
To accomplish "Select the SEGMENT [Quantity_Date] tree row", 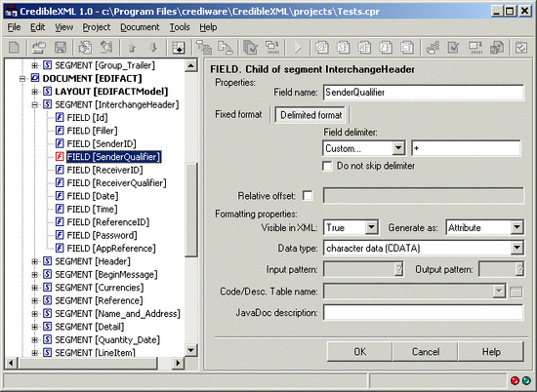I will point(107,339).
